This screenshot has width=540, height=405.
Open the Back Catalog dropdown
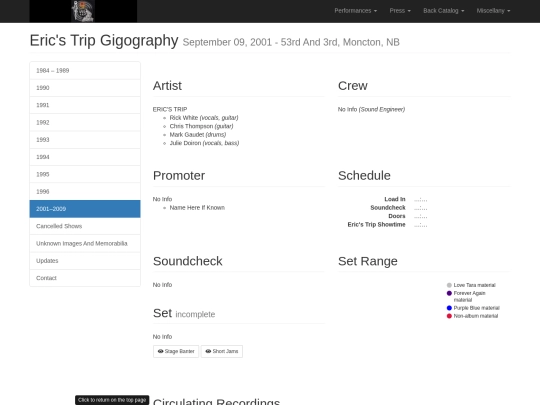click(444, 11)
